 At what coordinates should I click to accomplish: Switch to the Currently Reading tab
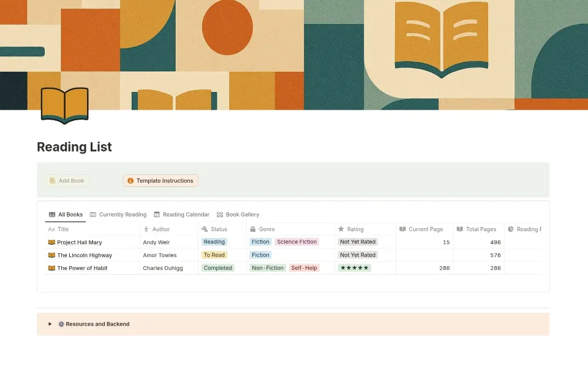118,215
